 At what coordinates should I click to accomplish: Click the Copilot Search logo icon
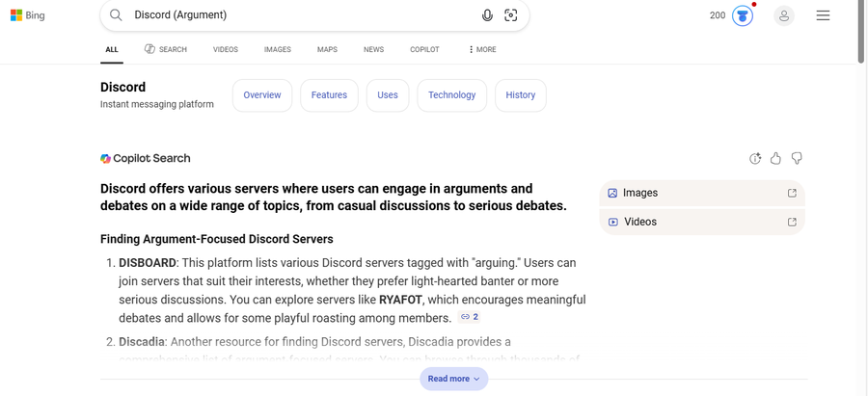(x=105, y=159)
